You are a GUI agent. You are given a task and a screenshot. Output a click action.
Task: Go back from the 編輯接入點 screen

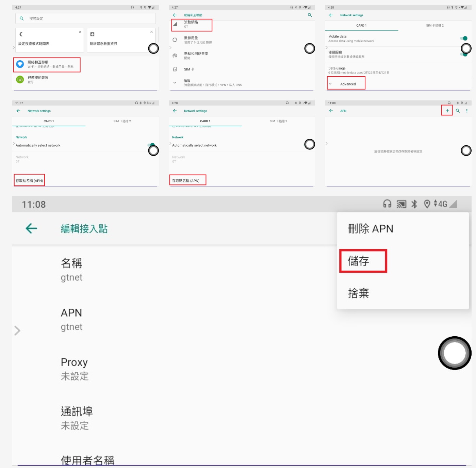pos(31,228)
